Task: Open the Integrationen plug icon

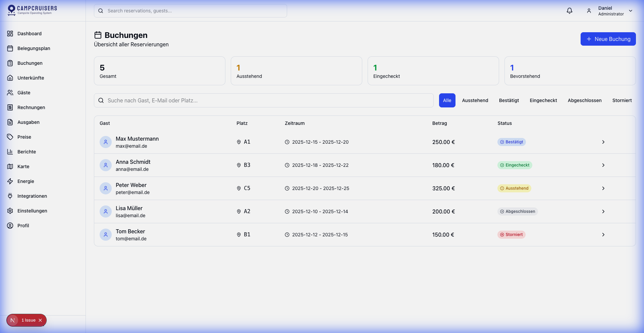Action: (10, 196)
